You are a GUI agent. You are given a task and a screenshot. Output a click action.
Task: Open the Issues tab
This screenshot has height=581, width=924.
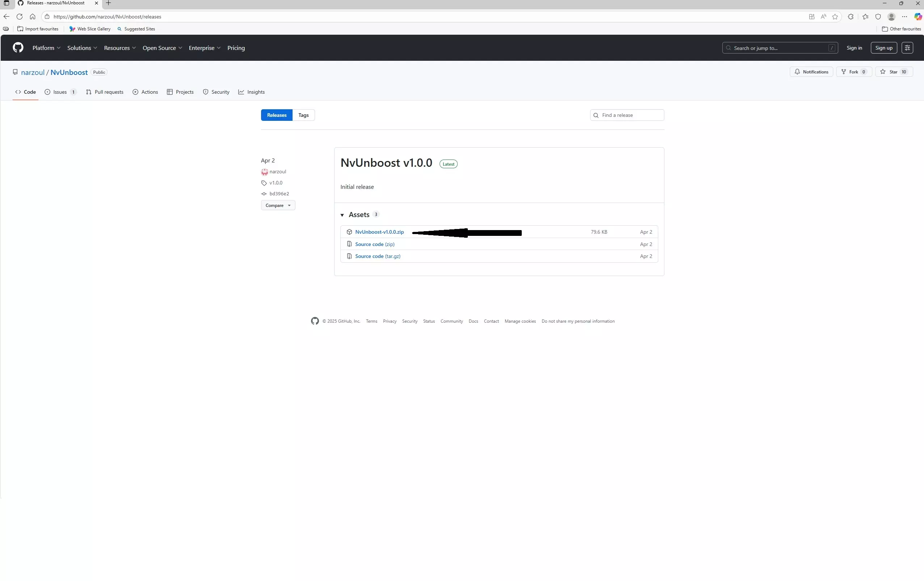60,92
